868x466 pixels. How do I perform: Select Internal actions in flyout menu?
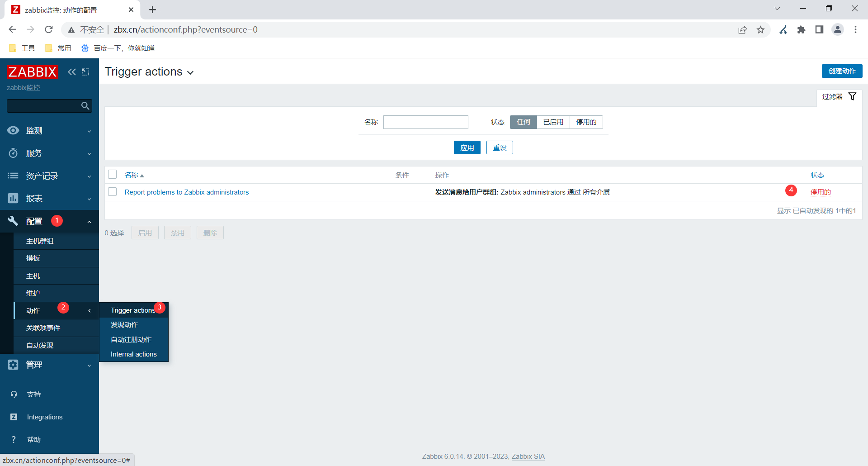(134, 354)
